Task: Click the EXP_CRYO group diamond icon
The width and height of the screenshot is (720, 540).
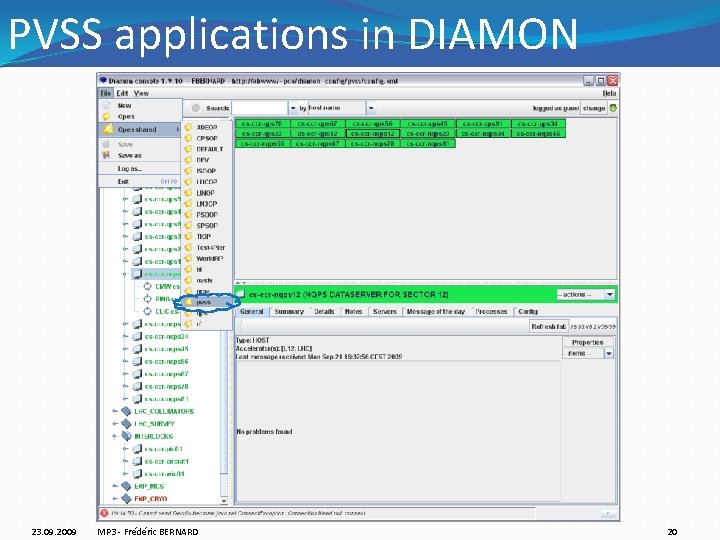Action: (x=126, y=499)
